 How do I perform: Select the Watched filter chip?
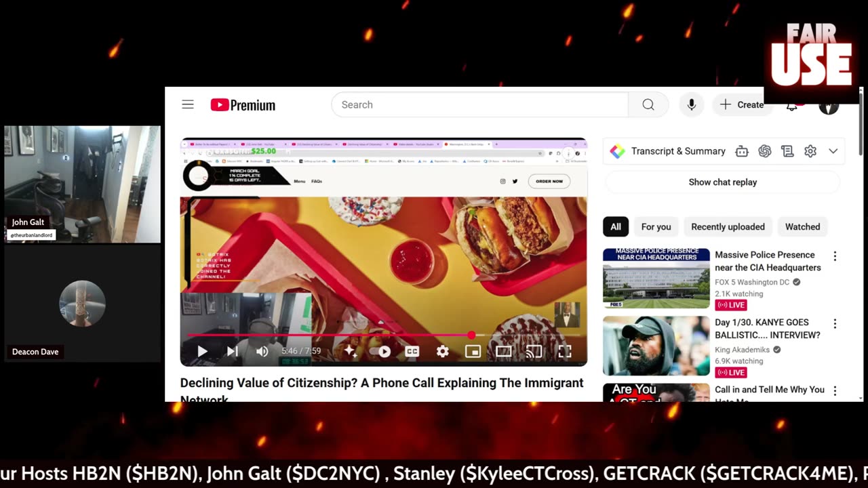[x=803, y=227]
